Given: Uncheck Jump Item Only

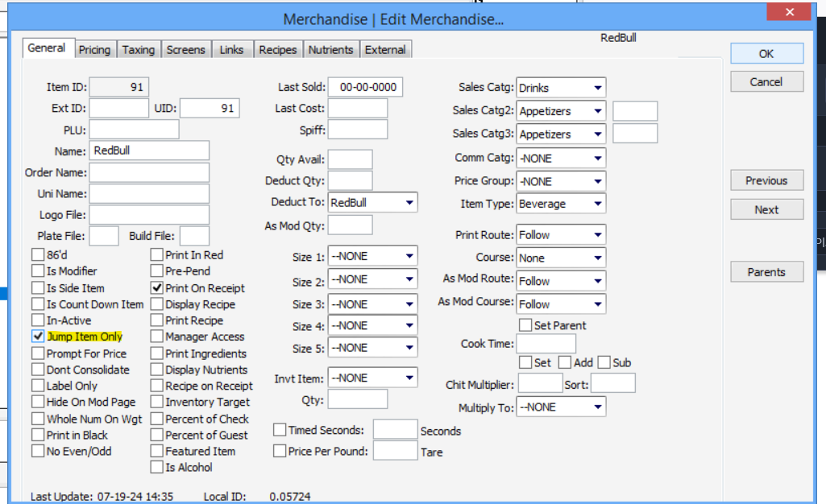Looking at the screenshot, I should [38, 337].
